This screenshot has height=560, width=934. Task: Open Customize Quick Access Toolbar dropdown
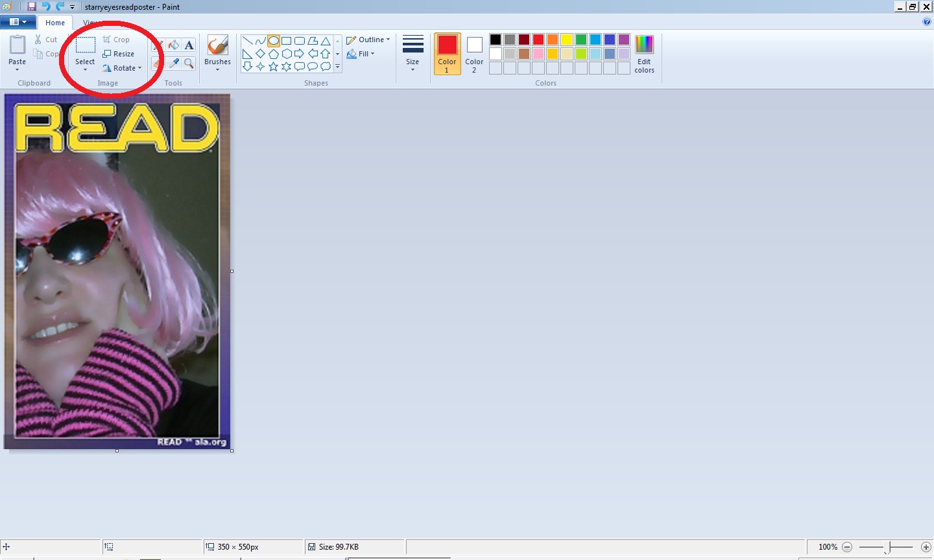(x=72, y=7)
